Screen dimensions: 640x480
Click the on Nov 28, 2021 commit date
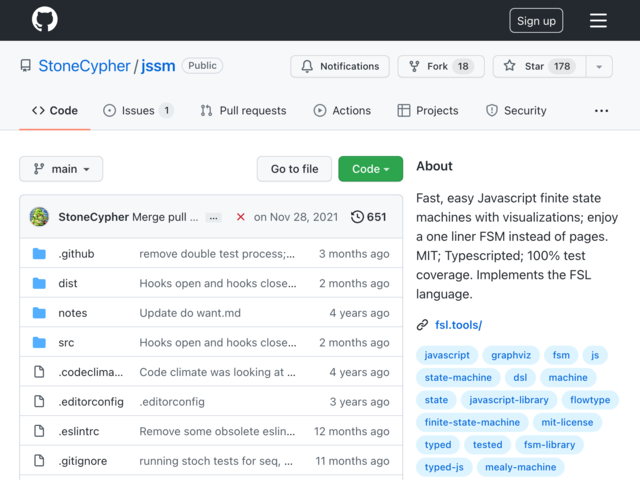(296, 217)
